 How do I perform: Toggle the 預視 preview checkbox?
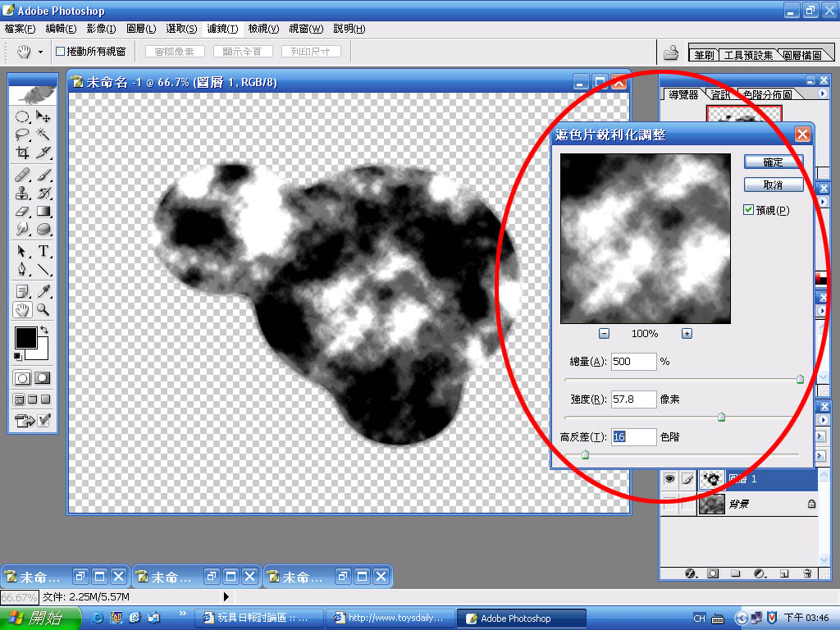pos(748,210)
